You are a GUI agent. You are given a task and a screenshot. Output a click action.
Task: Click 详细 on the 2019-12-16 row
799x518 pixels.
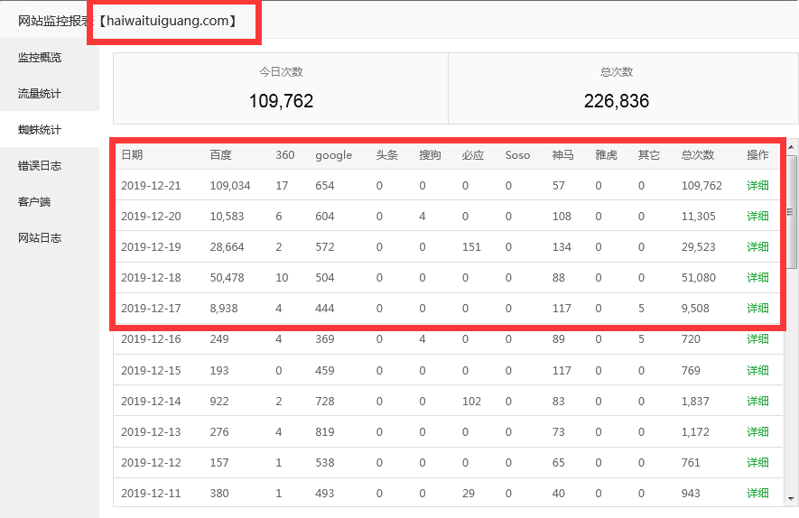click(x=758, y=339)
